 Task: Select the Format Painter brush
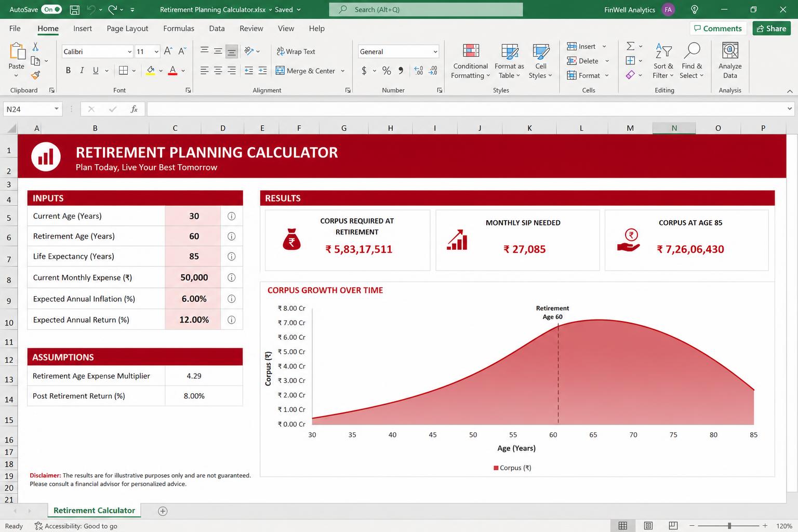click(x=35, y=75)
